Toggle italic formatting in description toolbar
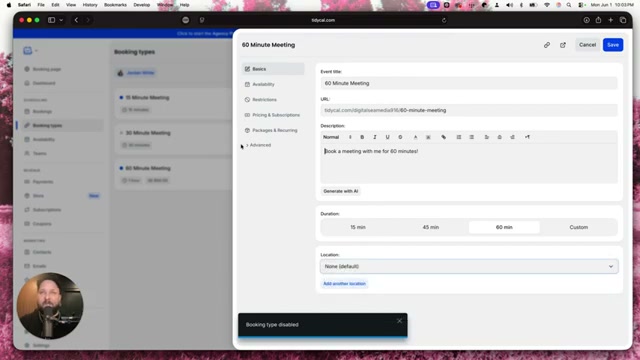 [375, 137]
